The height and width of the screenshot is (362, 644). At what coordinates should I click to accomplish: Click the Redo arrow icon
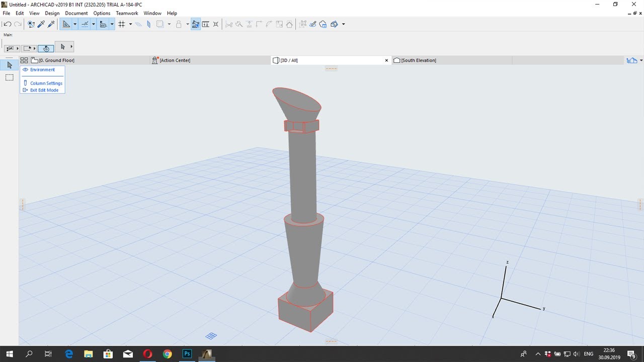18,24
